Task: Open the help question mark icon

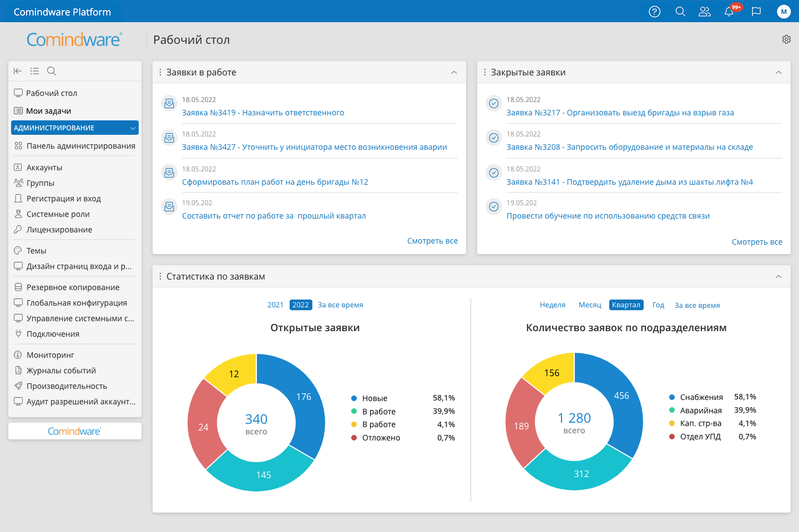Action: pos(655,12)
